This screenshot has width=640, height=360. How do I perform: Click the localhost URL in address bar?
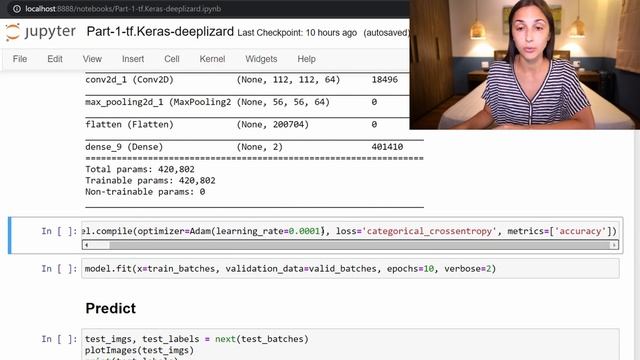tap(123, 9)
